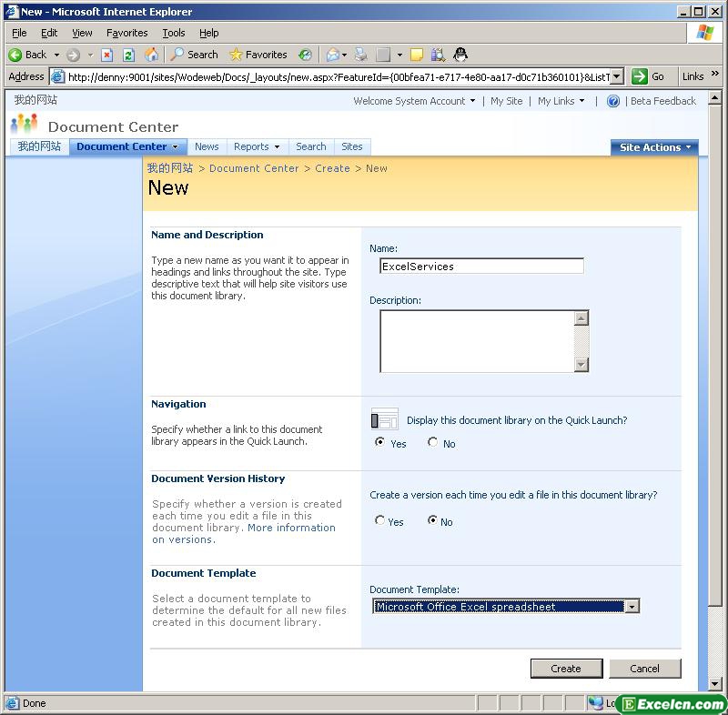
Task: Open the Search pane in toolbar
Action: 194,55
